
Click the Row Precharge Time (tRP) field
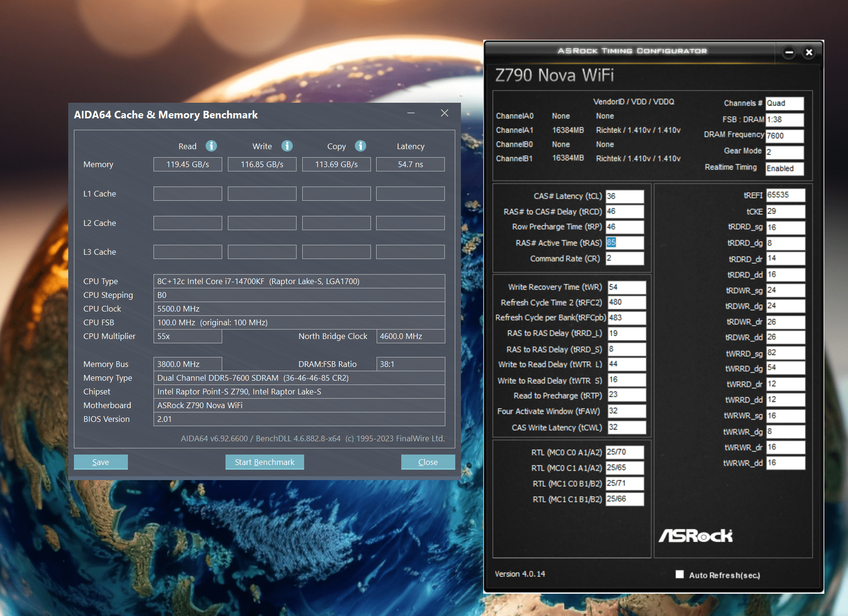(625, 227)
